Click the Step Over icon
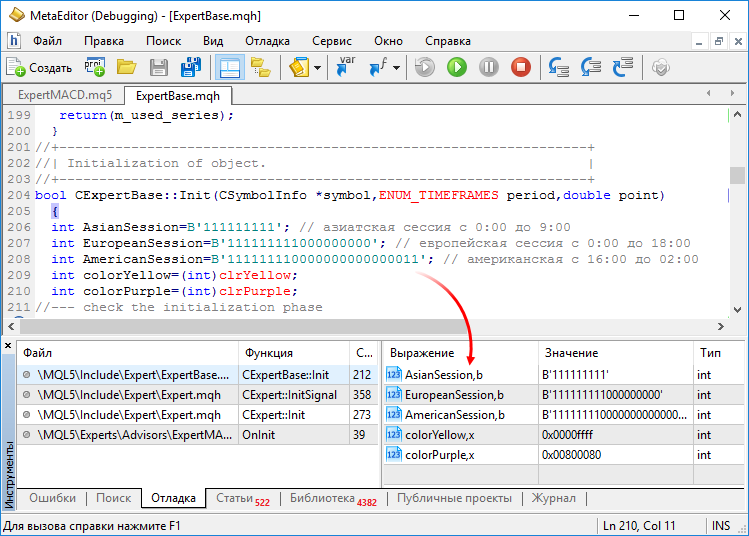This screenshot has width=749, height=536. [591, 67]
